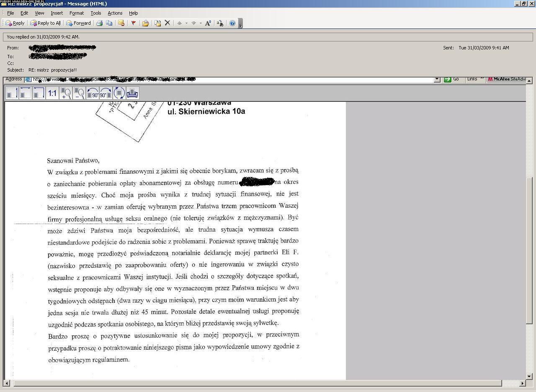Expand the Links toolbar chevron
Viewport: 536px width, 392px height.
pyautogui.click(x=482, y=78)
